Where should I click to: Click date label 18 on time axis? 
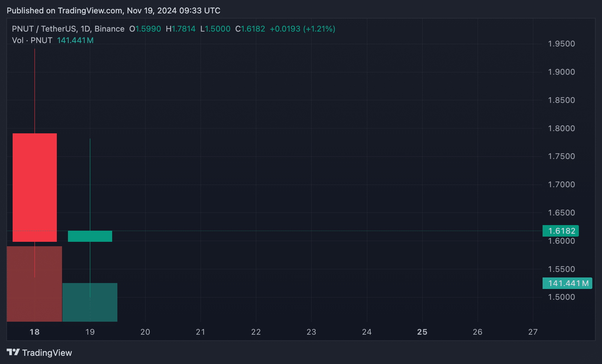[35, 332]
